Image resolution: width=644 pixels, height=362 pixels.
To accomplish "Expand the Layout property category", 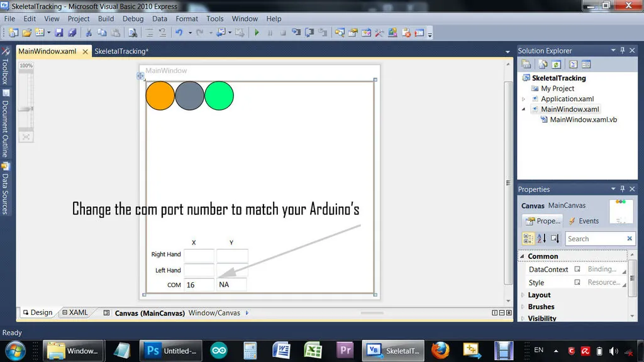I will [523, 295].
